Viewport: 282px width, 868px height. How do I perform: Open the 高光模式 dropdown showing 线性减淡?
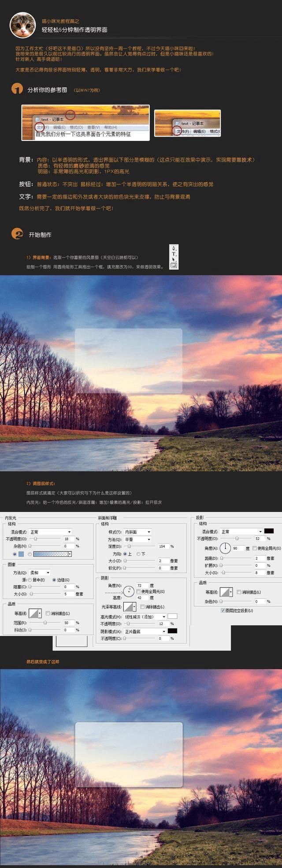pos(145,617)
